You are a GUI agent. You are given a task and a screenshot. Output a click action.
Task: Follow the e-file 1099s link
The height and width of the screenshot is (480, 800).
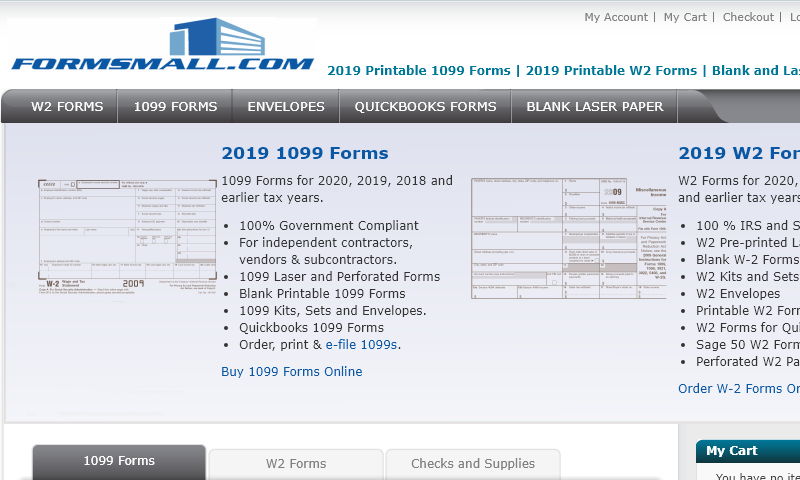click(361, 344)
